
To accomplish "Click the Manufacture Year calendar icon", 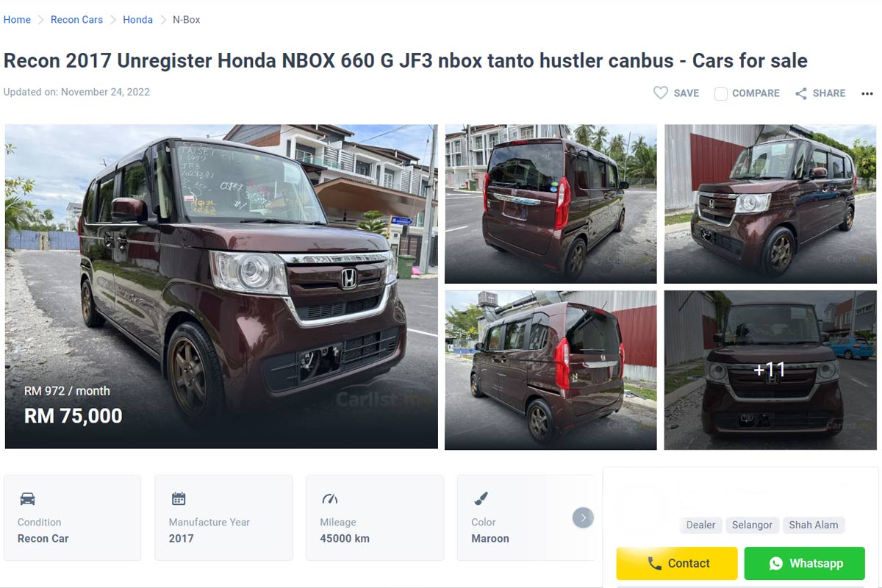I will tap(179, 499).
